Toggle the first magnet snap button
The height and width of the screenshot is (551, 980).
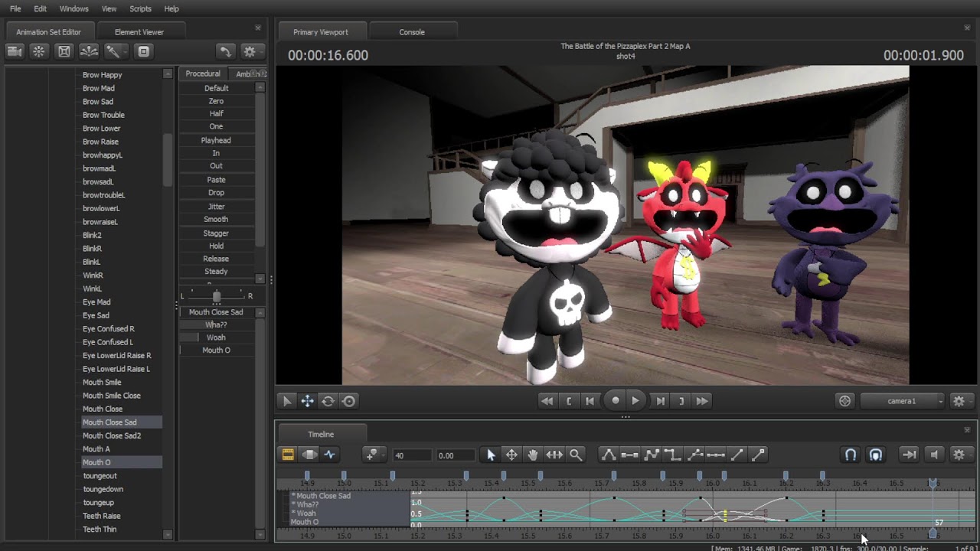(850, 455)
